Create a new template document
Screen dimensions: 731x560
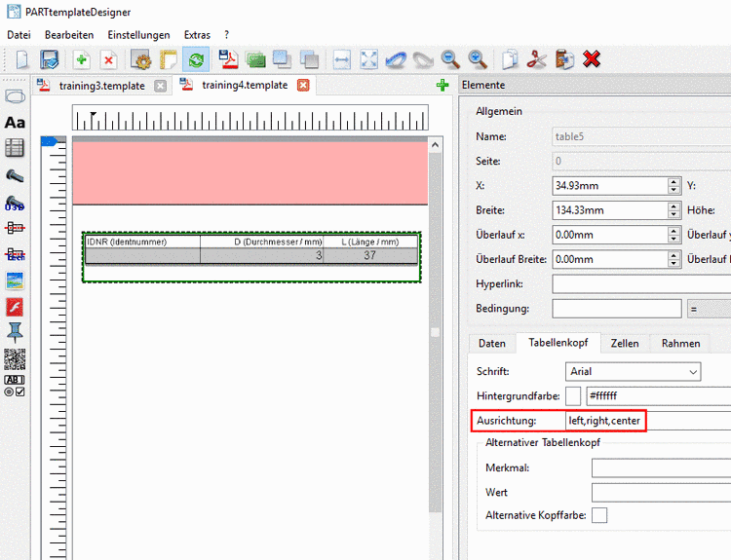(21, 59)
